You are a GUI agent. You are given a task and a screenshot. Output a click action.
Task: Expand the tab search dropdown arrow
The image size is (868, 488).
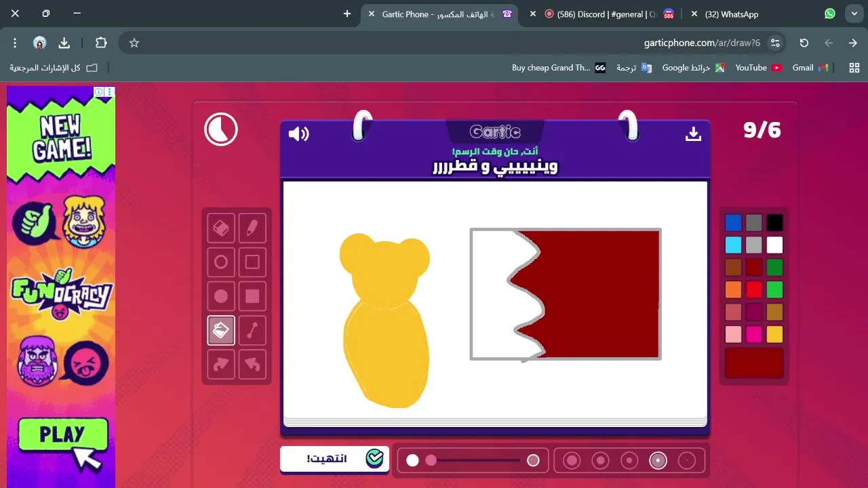click(854, 14)
